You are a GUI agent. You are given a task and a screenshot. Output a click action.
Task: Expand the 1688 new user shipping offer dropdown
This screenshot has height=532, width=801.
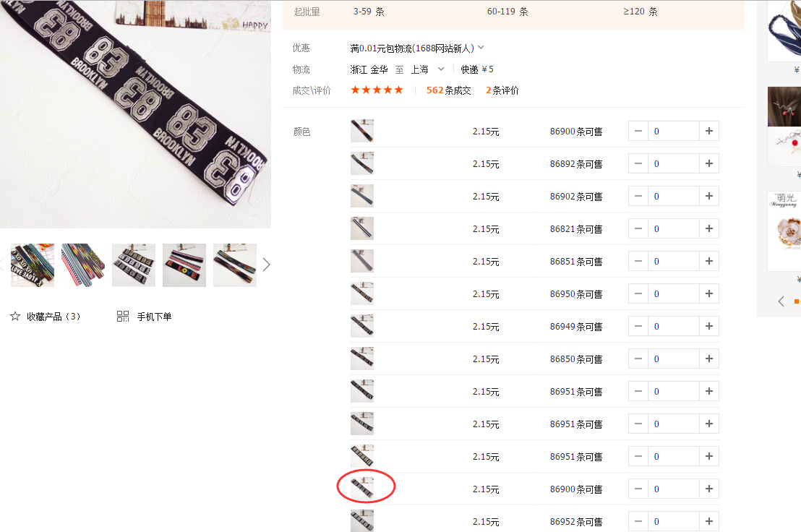point(481,48)
